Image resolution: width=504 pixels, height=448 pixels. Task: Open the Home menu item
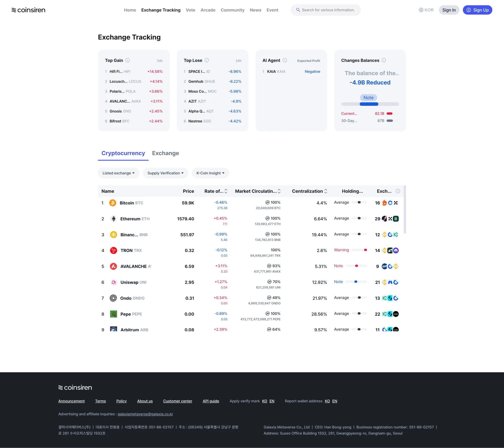tap(130, 10)
